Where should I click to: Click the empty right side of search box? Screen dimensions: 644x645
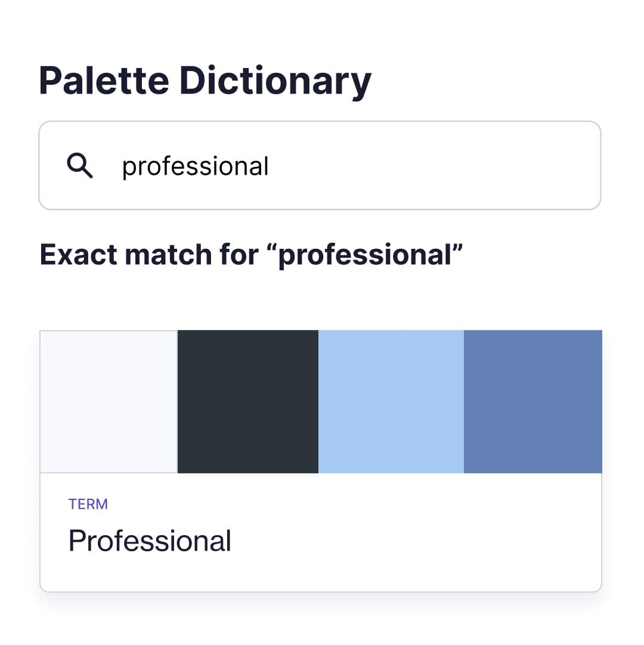pos(477,166)
